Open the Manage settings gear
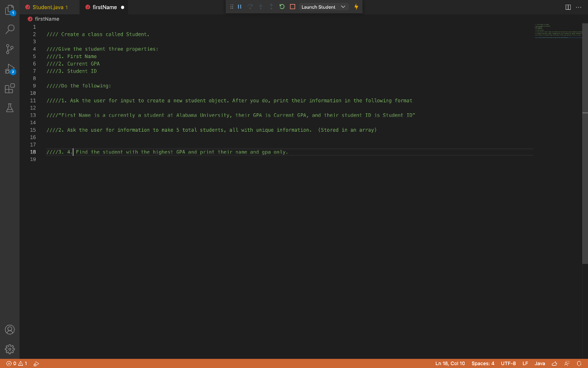588x368 pixels. (x=9, y=348)
